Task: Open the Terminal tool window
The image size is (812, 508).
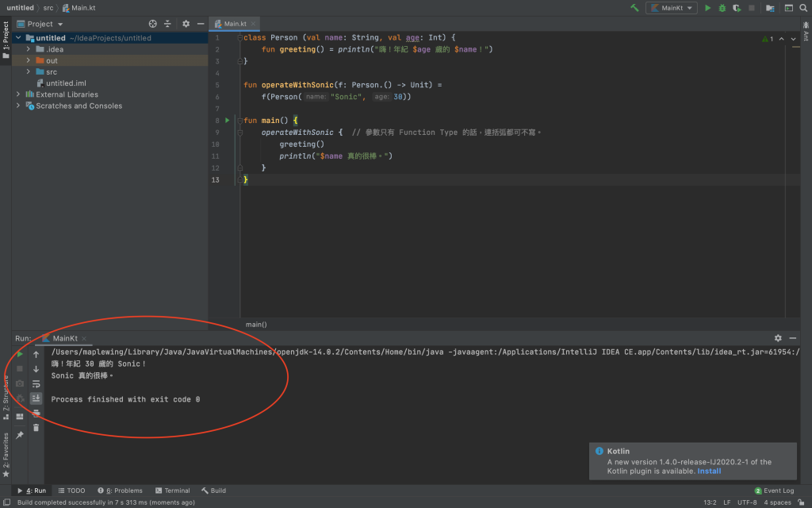Action: point(172,491)
